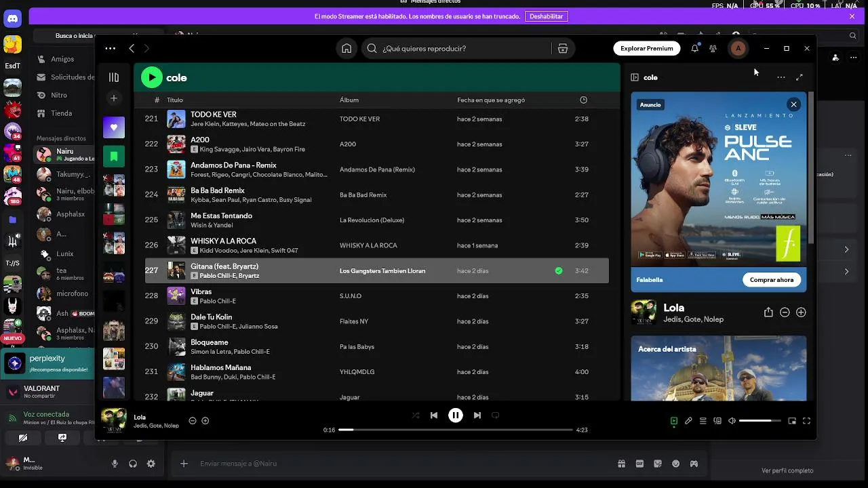
Task: Enter Spotify full screen mode
Action: [806, 421]
